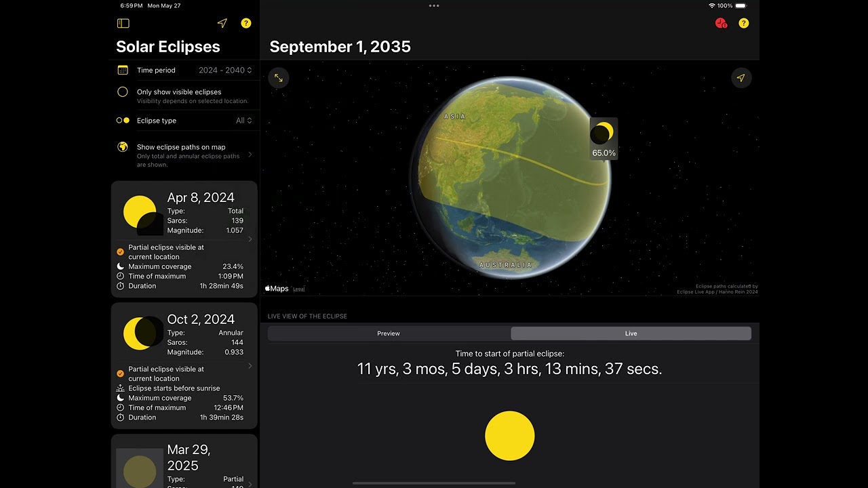
Task: Click the orange check on Apr 8 card
Action: (120, 251)
